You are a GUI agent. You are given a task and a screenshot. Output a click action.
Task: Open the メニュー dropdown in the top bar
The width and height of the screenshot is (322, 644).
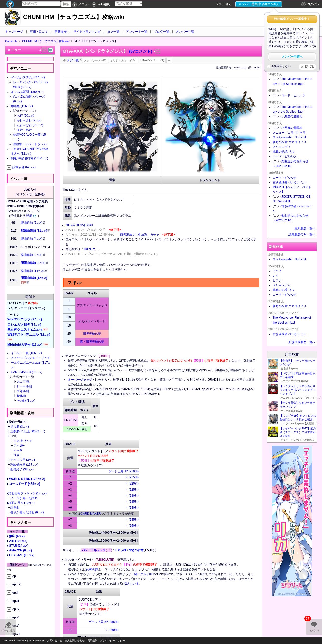coord(82,4)
